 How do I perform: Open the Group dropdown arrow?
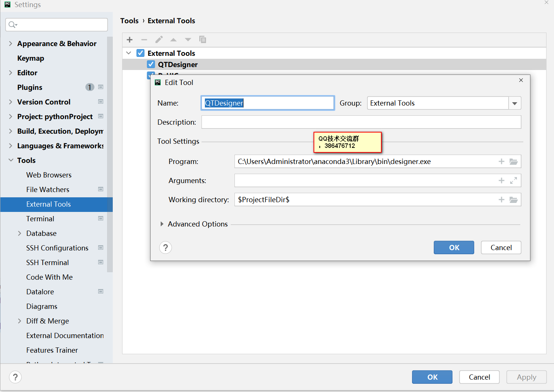point(515,103)
